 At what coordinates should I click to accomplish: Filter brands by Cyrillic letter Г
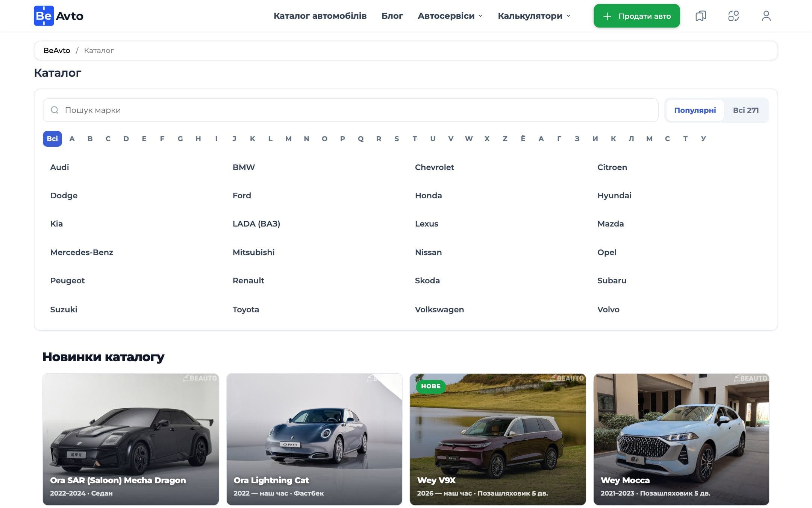pos(559,138)
